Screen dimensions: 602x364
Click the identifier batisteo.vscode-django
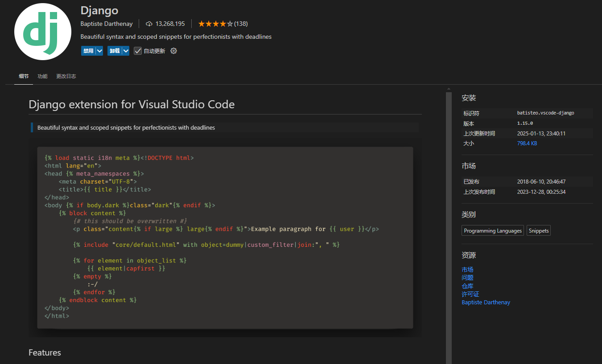(546, 113)
